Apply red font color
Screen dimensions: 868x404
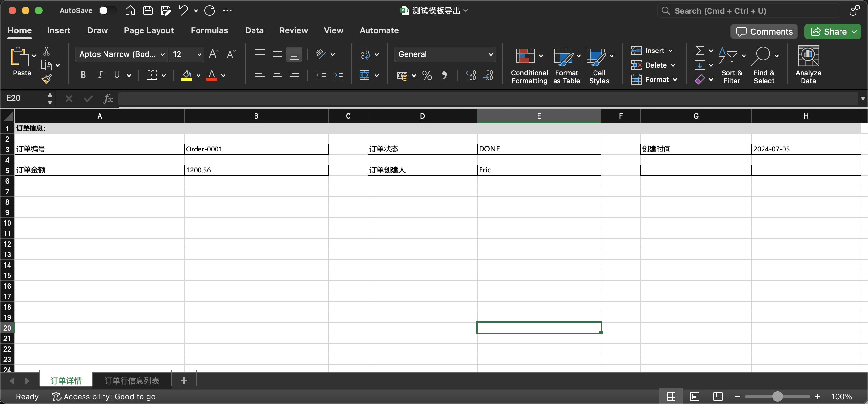pos(212,75)
